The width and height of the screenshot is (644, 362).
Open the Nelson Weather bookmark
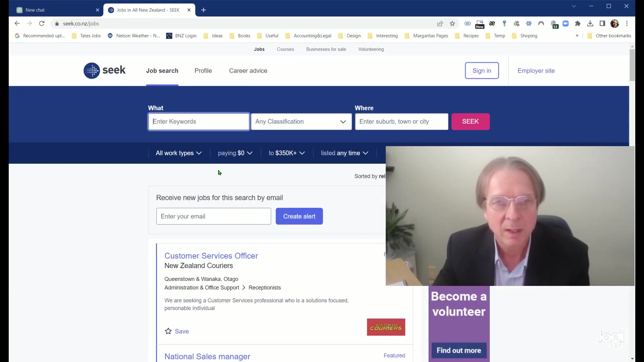pyautogui.click(x=134, y=36)
